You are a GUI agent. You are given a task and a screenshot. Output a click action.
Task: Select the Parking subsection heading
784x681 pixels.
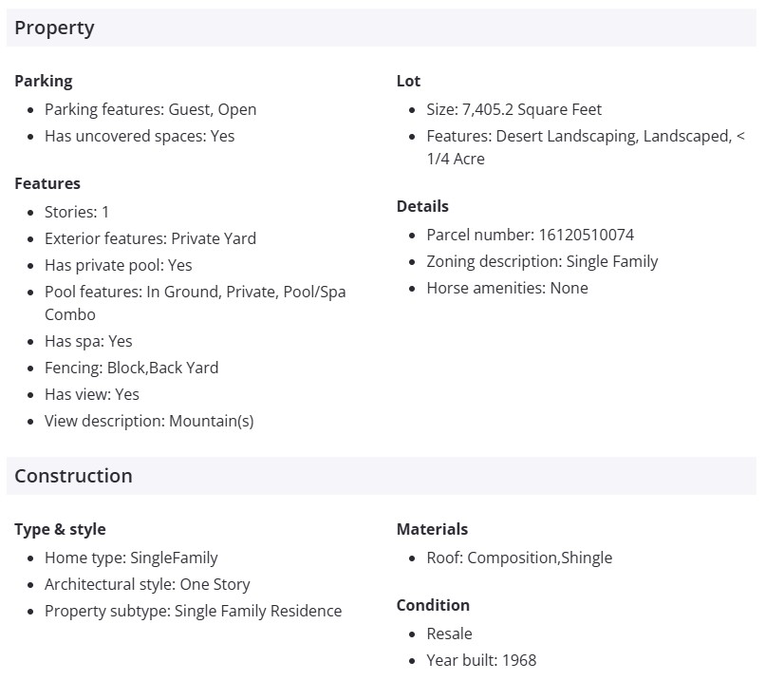click(44, 81)
